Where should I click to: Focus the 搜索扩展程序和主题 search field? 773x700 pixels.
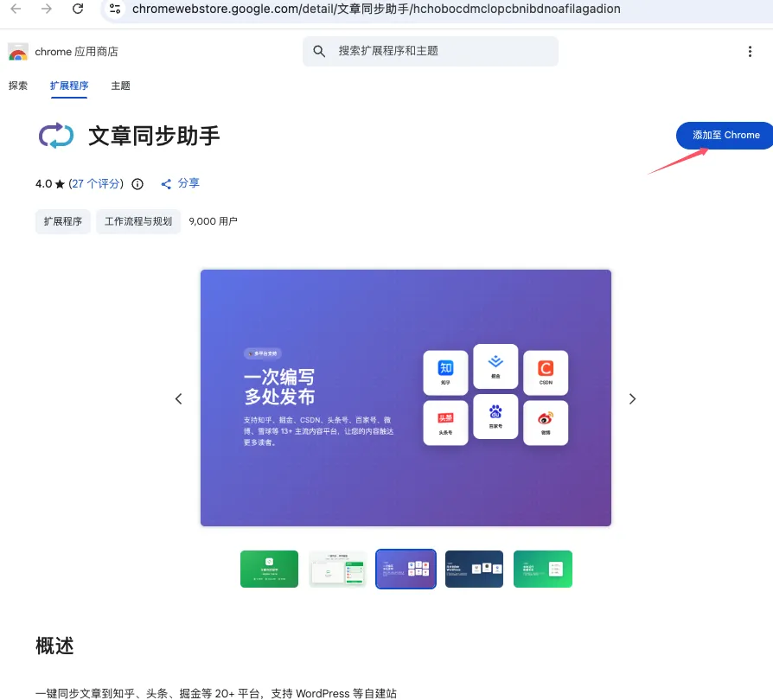(x=431, y=51)
